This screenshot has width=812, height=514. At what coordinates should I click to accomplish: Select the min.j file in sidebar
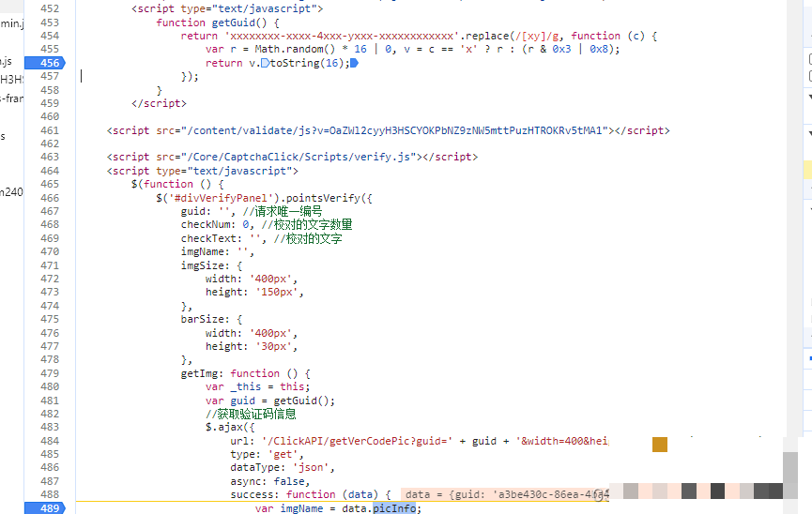click(x=10, y=22)
